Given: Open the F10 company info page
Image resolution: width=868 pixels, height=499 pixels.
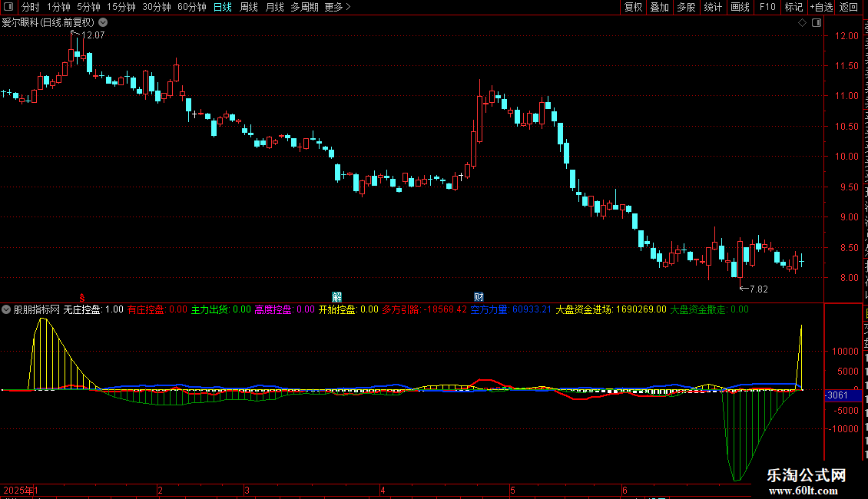Looking at the screenshot, I should coord(767,7).
